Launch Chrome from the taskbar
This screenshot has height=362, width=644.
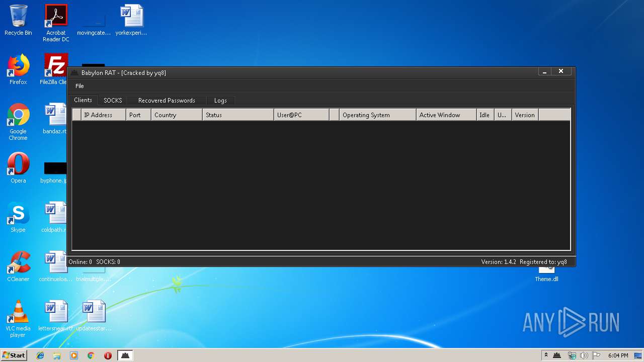91,355
